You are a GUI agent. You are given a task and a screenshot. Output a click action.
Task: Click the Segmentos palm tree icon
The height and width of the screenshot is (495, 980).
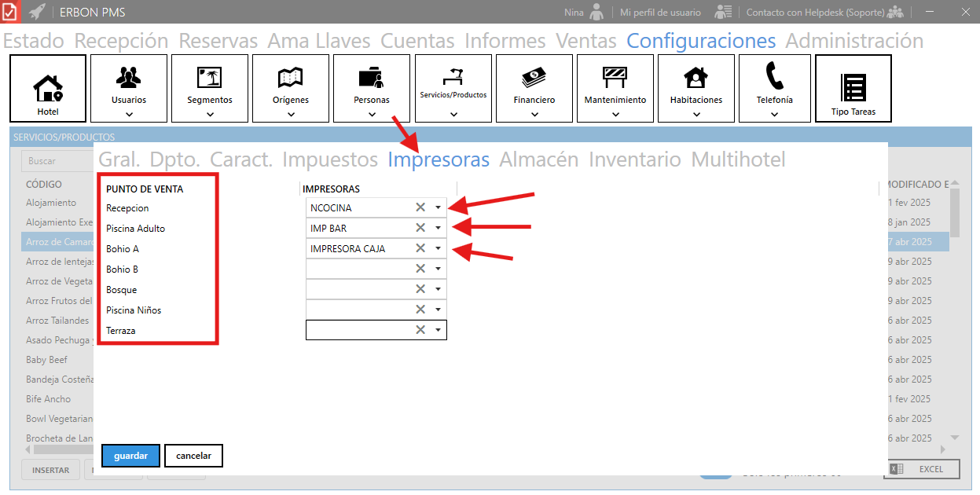coord(209,77)
